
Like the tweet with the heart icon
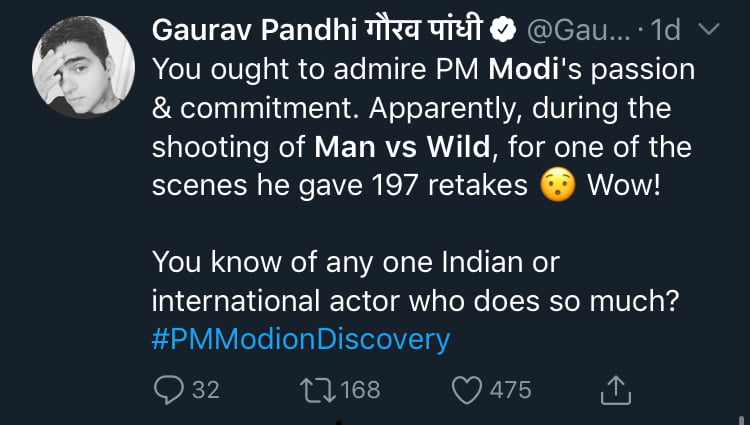tap(467, 389)
